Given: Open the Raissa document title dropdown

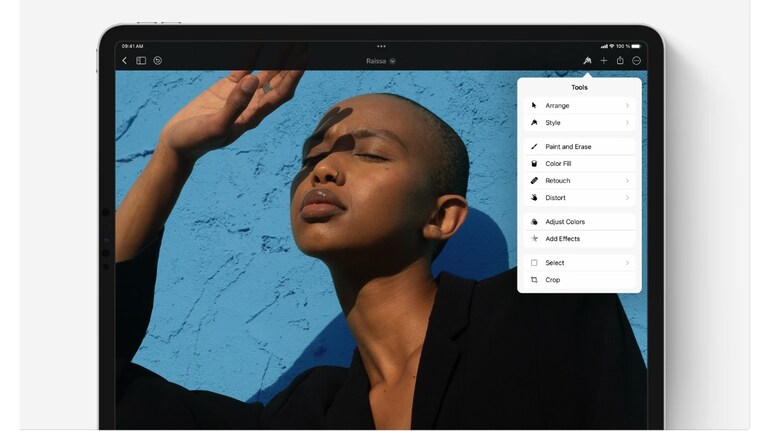Looking at the screenshot, I should pyautogui.click(x=380, y=61).
